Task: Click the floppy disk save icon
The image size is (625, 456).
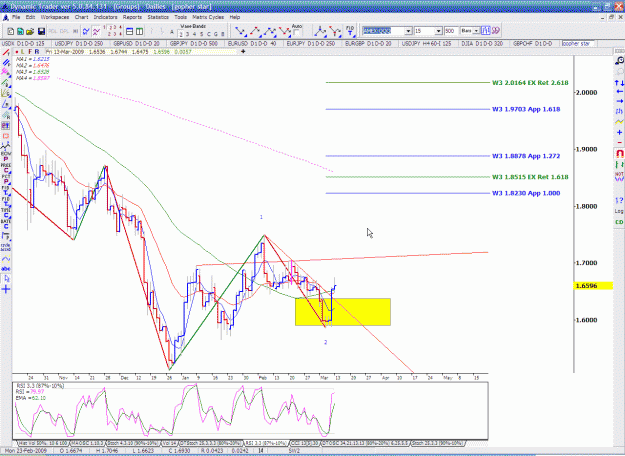Action: 41,31
